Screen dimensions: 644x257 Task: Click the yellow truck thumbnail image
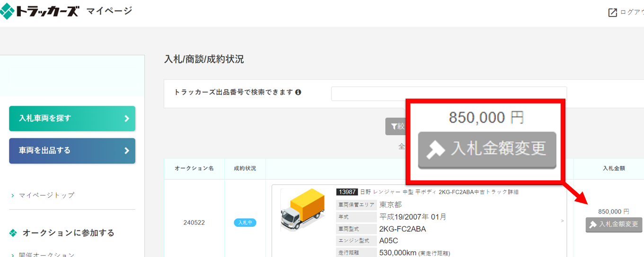303,209
